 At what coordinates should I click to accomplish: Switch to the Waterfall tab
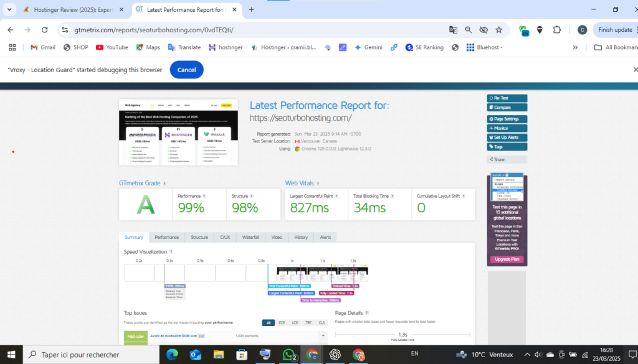tap(250, 237)
